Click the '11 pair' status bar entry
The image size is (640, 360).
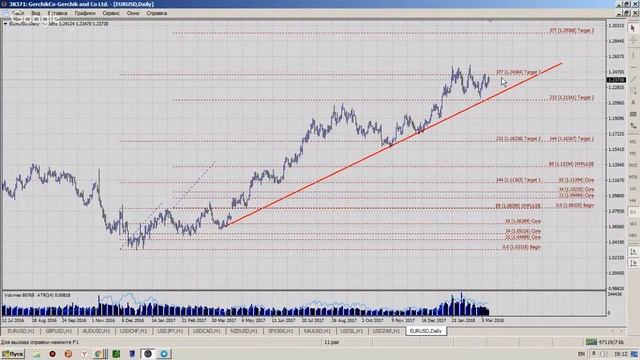[x=331, y=342]
